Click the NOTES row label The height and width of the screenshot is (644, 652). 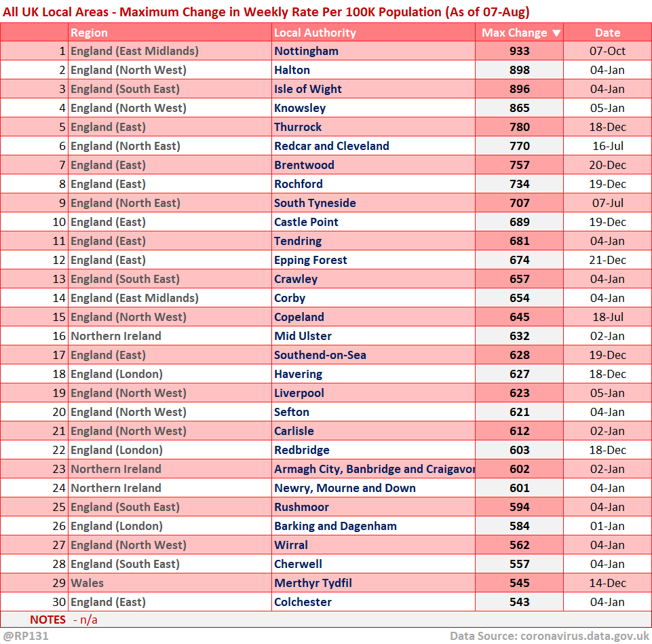(x=47, y=620)
